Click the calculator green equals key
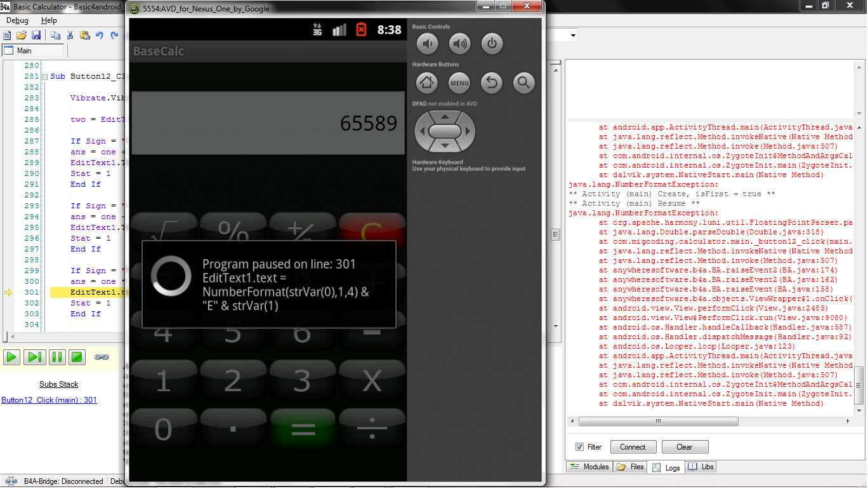 (x=302, y=429)
